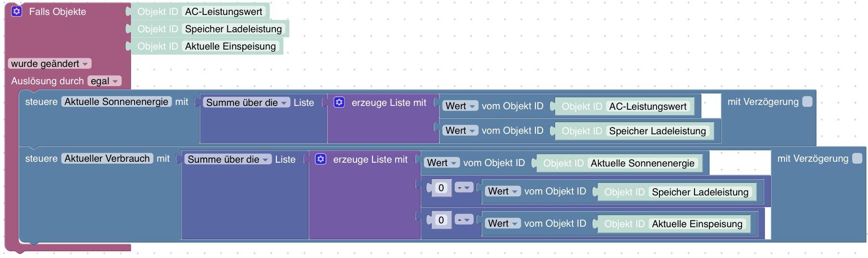868x258 pixels.
Task: Open minus operator dropdown for Aktuelle Einspeisung
Action: 464,219
